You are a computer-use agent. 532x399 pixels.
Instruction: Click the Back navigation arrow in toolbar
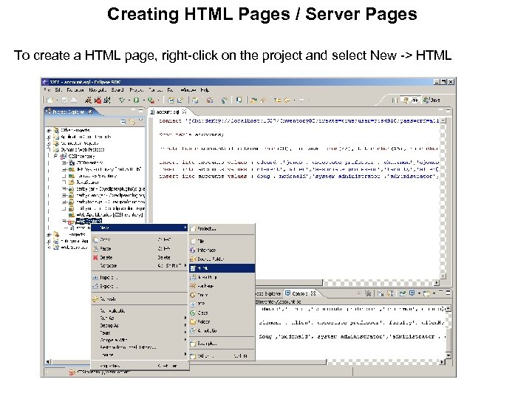(287, 100)
